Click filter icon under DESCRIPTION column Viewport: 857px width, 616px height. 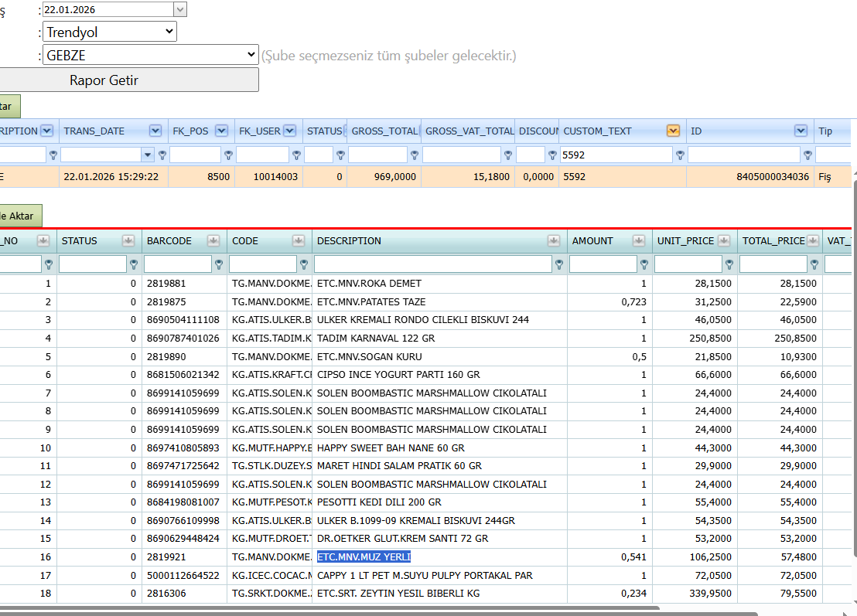tap(559, 264)
